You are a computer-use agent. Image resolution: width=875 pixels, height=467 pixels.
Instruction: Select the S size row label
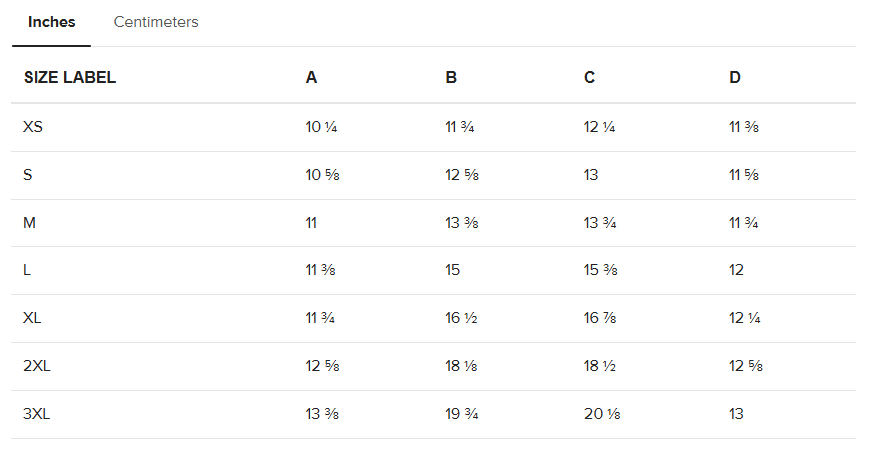pyautogui.click(x=28, y=175)
